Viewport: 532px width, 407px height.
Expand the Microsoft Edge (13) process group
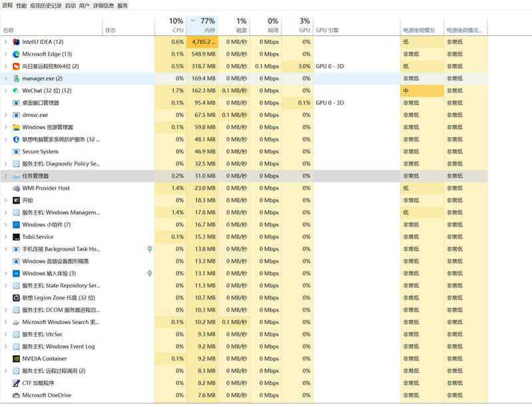tap(5, 55)
